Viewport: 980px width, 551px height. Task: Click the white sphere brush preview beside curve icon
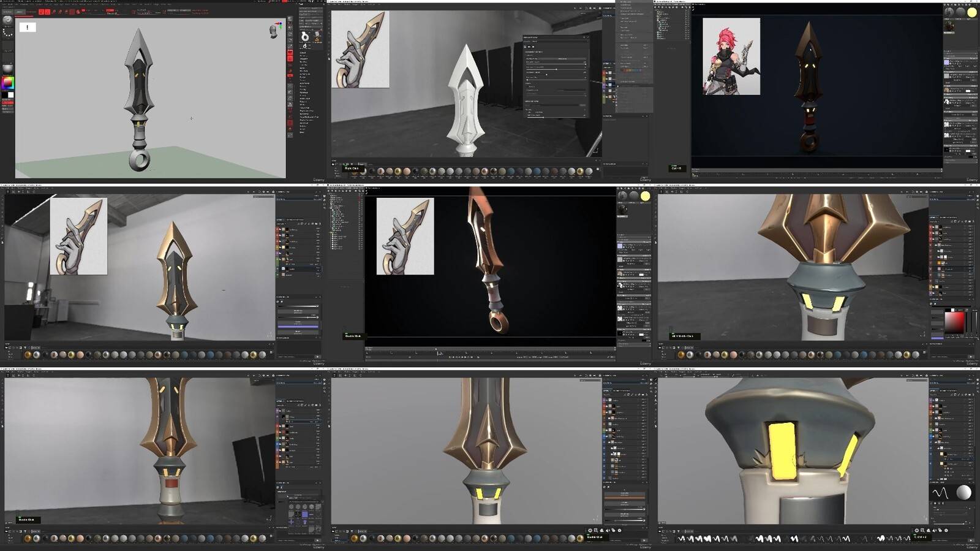(x=963, y=493)
